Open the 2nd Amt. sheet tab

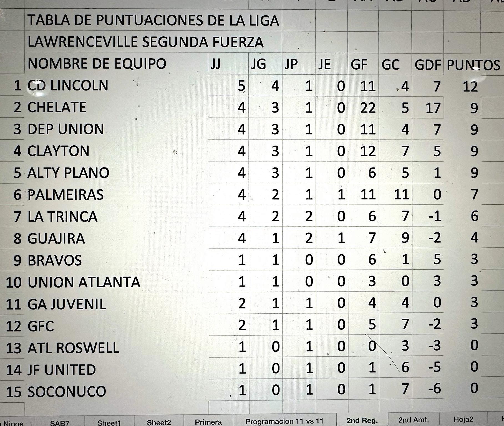pos(414,420)
